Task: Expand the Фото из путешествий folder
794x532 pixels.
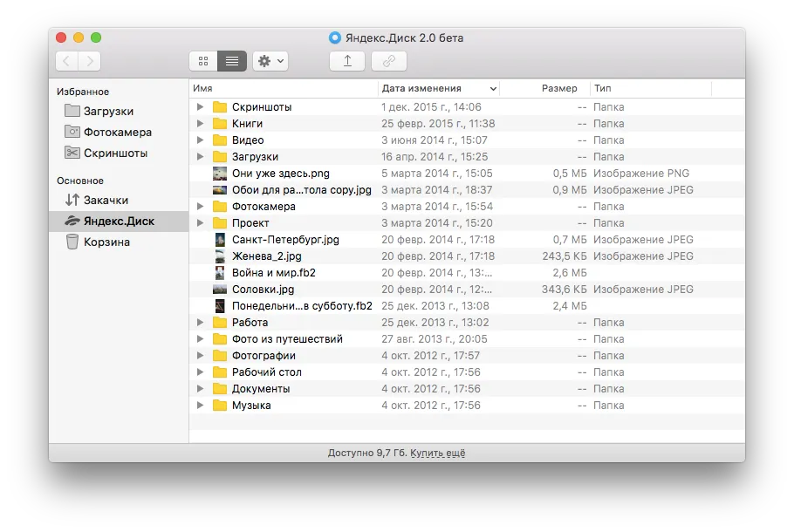Action: point(200,338)
